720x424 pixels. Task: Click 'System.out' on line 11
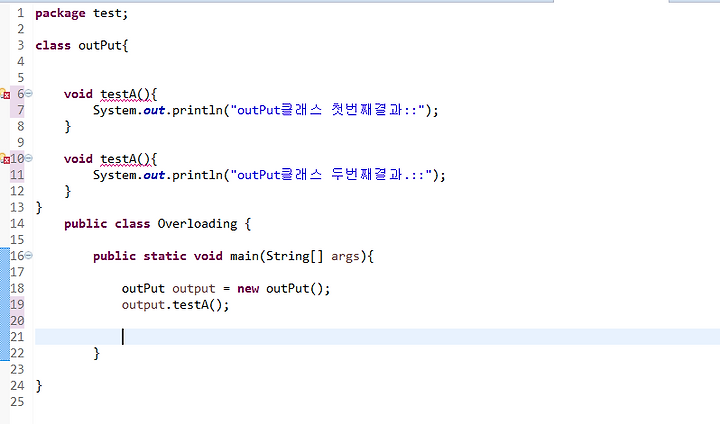pyautogui.click(x=129, y=175)
